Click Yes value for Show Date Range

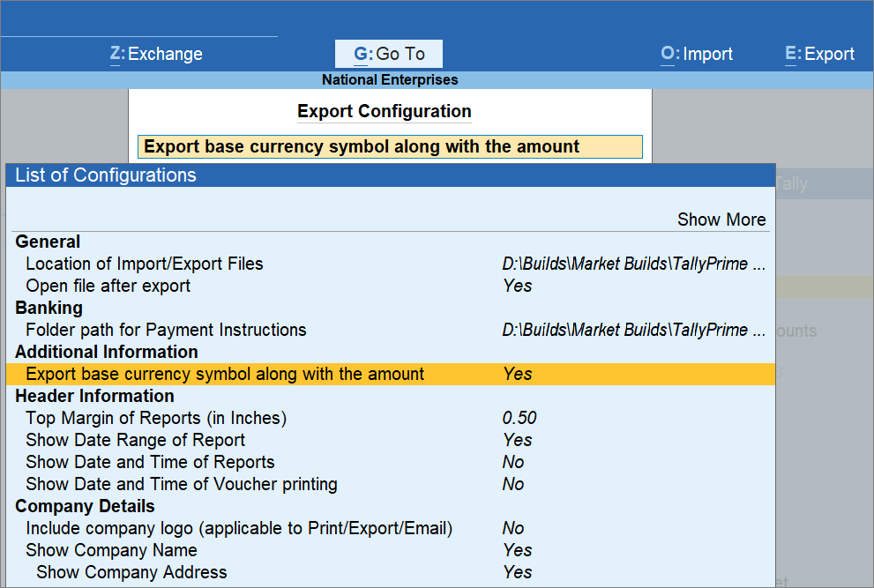[518, 440]
